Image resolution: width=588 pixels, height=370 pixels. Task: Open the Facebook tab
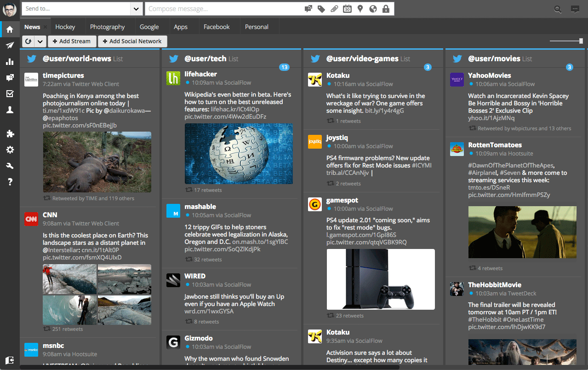click(217, 26)
